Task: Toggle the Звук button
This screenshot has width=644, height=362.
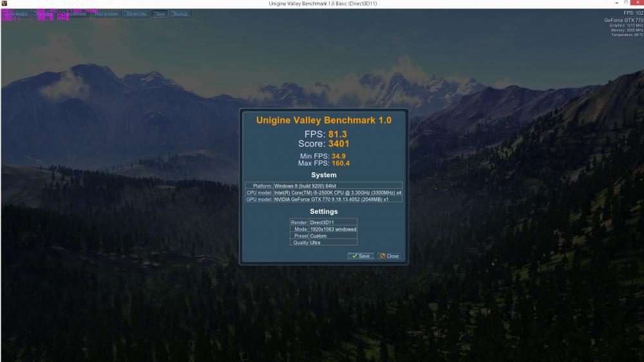Action: pyautogui.click(x=160, y=14)
